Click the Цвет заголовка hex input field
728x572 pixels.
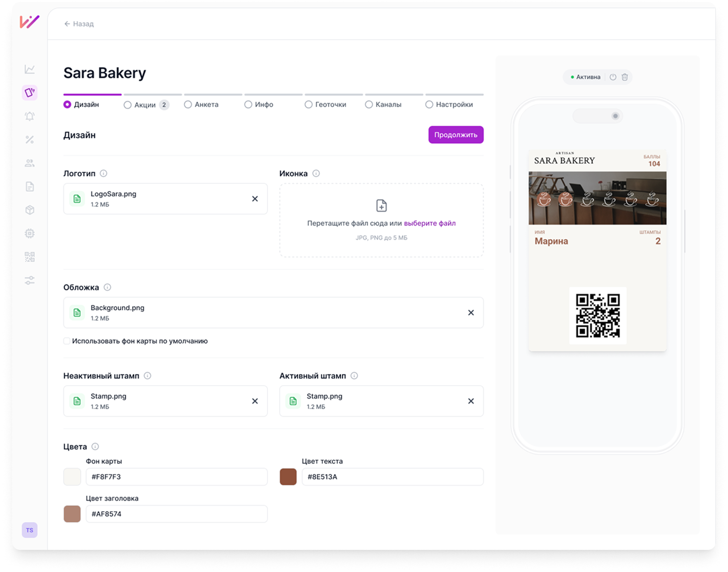pyautogui.click(x=176, y=514)
